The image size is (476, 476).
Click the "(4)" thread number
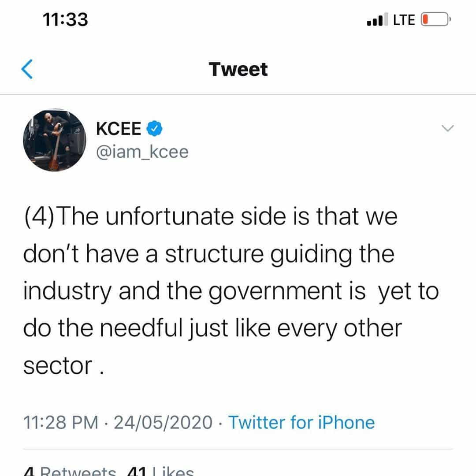pos(39,217)
